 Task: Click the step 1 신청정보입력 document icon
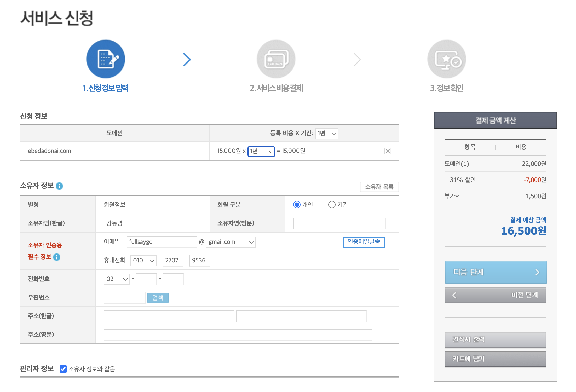pos(105,59)
